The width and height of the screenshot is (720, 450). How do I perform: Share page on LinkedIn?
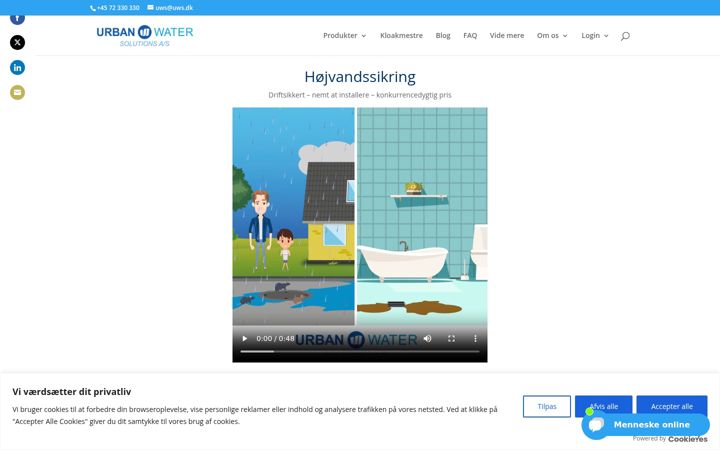coord(17,68)
